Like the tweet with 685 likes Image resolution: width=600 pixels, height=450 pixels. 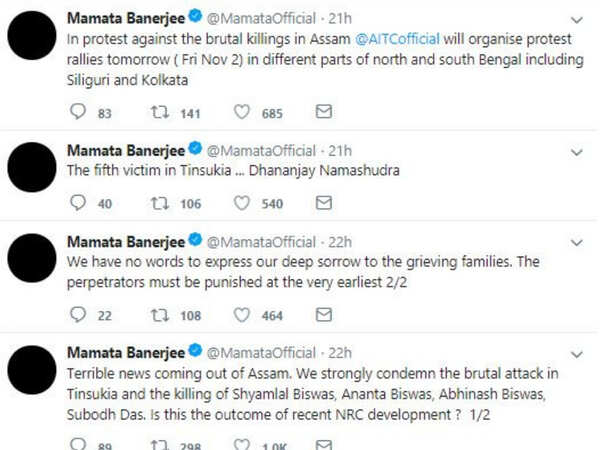pos(241,112)
